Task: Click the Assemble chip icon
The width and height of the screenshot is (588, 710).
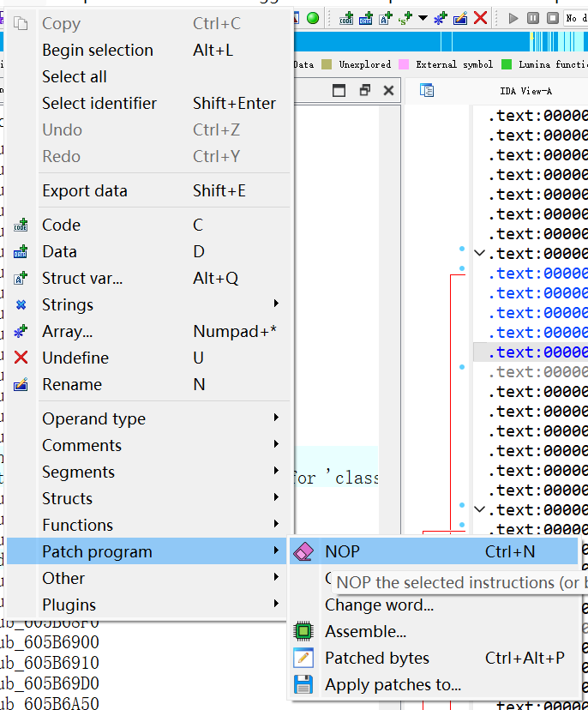Action: click(303, 631)
